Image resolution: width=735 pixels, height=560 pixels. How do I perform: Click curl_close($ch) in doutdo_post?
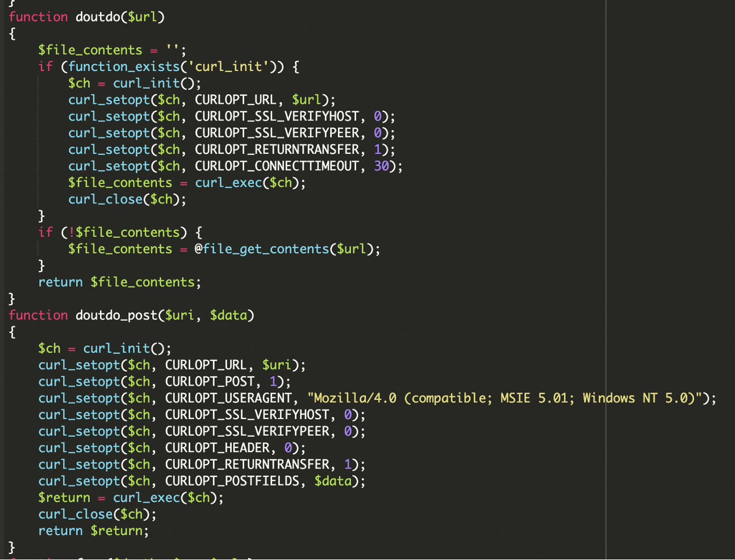(97, 515)
